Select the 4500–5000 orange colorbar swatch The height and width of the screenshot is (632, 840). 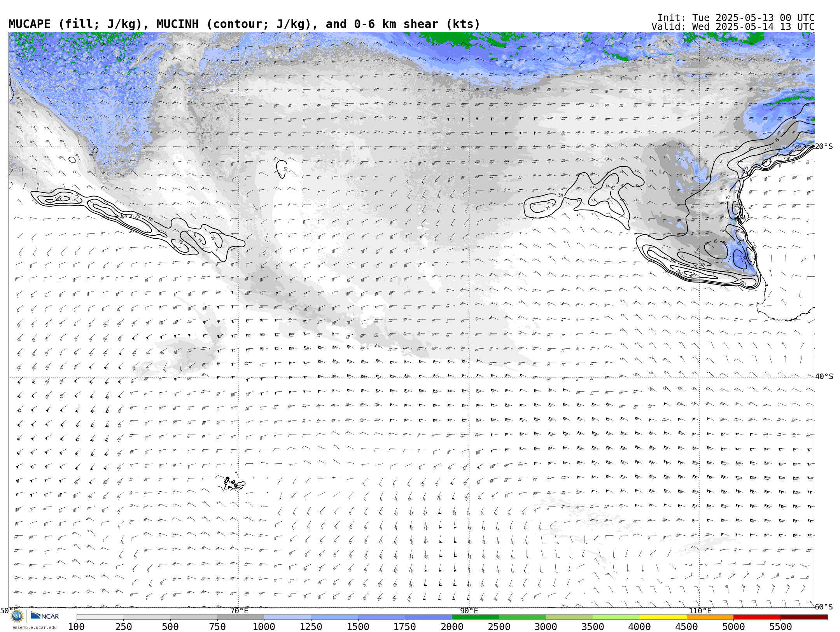710,617
